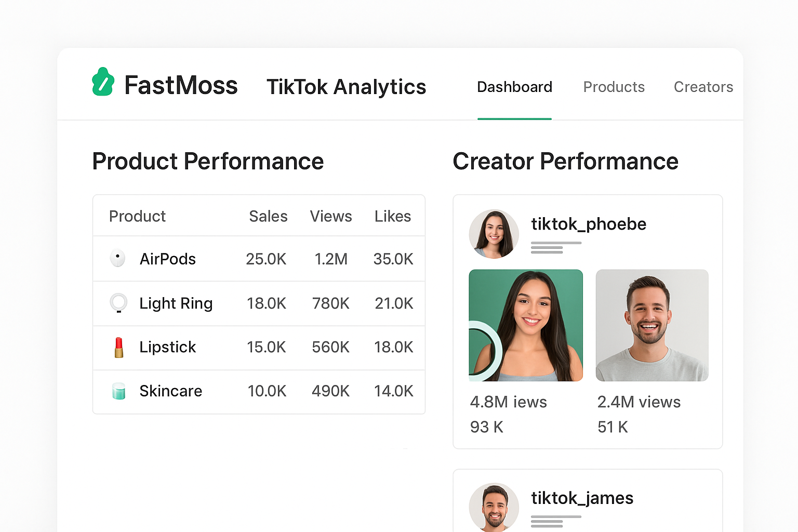
Task: Select the Product column header
Action: pos(137,216)
